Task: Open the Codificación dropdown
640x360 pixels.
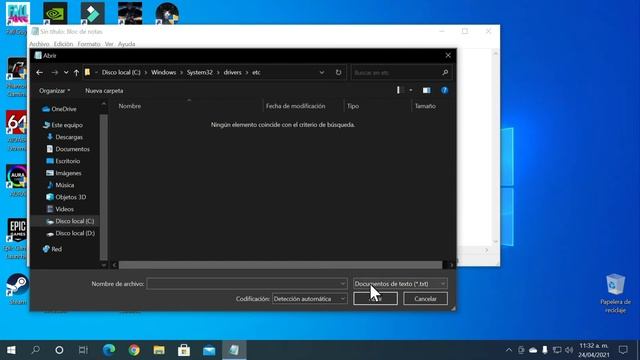Action: pos(309,299)
